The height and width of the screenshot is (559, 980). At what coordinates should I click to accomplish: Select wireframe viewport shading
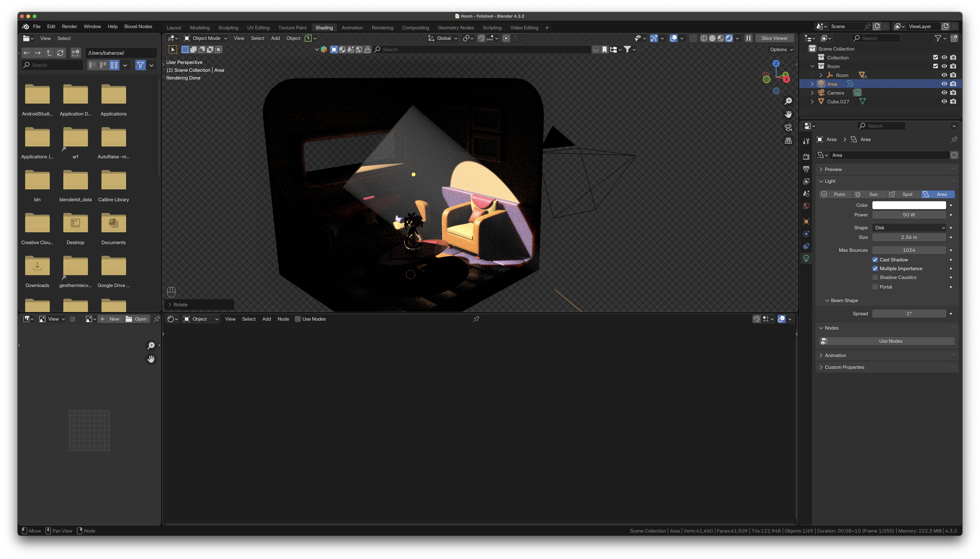[704, 38]
